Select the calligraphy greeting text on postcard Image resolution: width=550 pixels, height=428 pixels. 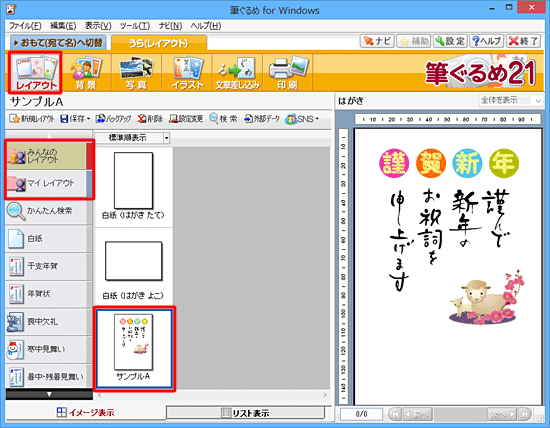coord(450,240)
